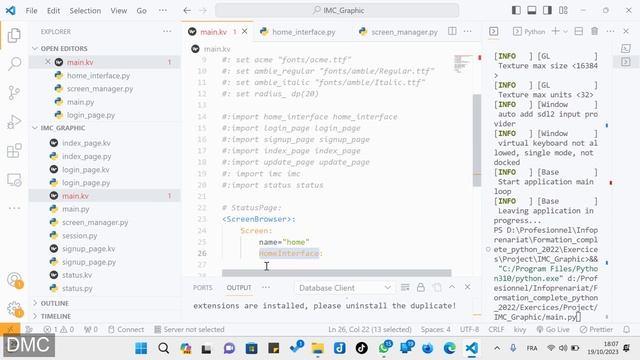This screenshot has height=360, width=640.
Task: Go back with the navigation arrow
Action: click(x=187, y=11)
